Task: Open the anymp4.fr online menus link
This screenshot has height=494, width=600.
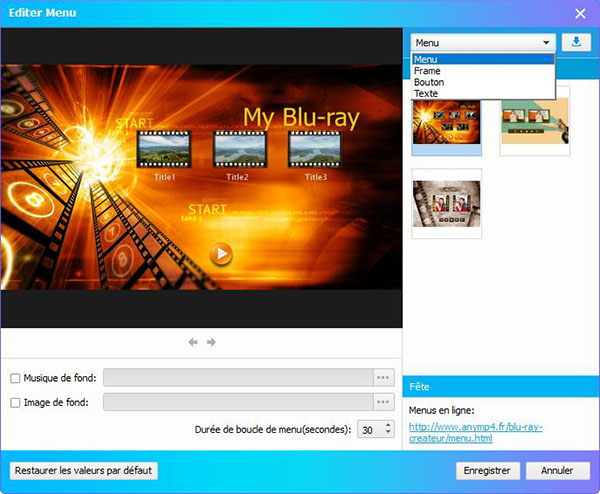Action: [x=475, y=433]
